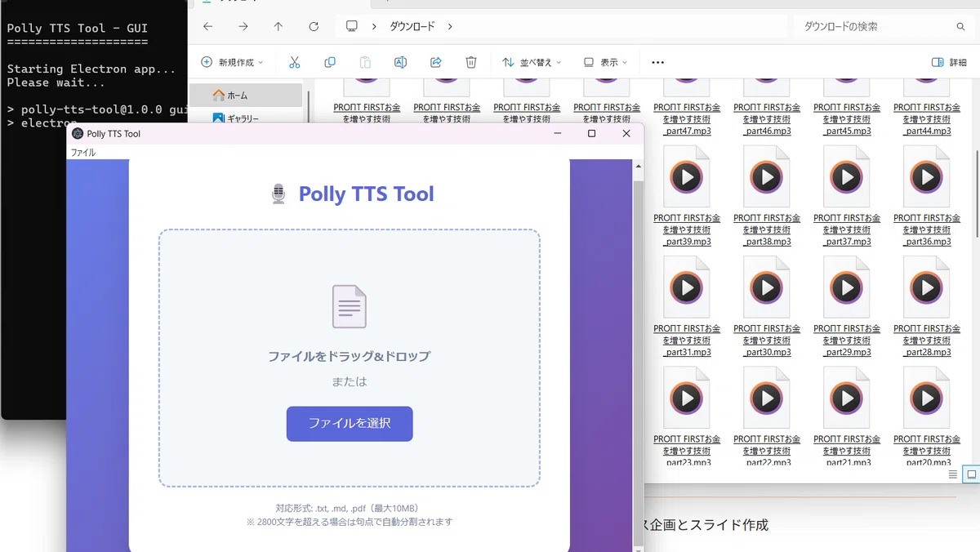The width and height of the screenshot is (980, 552).
Task: Click the Paste icon in Explorer toolbar
Action: pyautogui.click(x=365, y=62)
